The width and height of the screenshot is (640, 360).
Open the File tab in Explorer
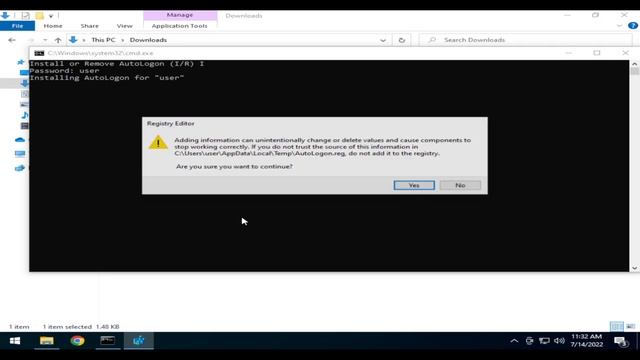pyautogui.click(x=17, y=26)
